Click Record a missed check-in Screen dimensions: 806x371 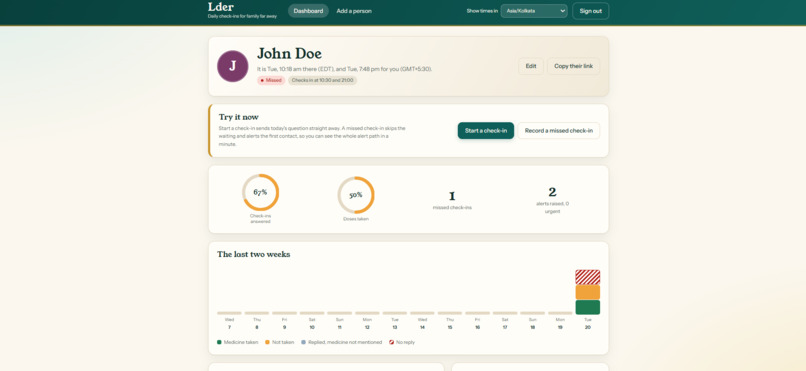559,131
